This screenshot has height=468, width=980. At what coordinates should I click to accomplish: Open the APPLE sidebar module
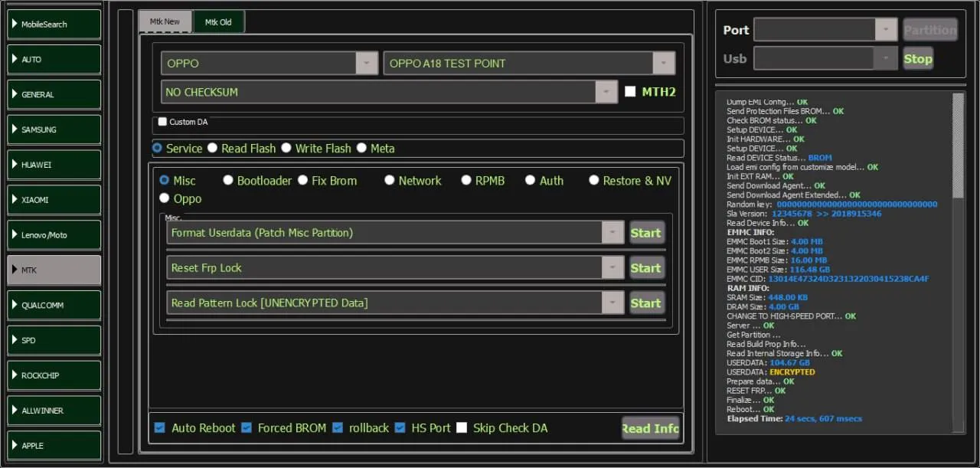tap(54, 445)
